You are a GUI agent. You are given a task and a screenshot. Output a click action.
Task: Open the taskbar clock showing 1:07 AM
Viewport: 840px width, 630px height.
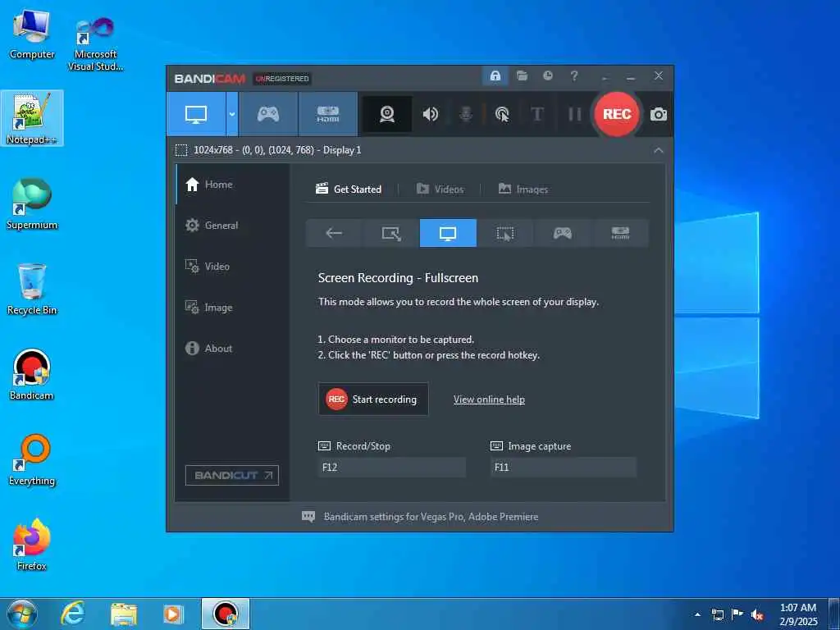pos(798,614)
